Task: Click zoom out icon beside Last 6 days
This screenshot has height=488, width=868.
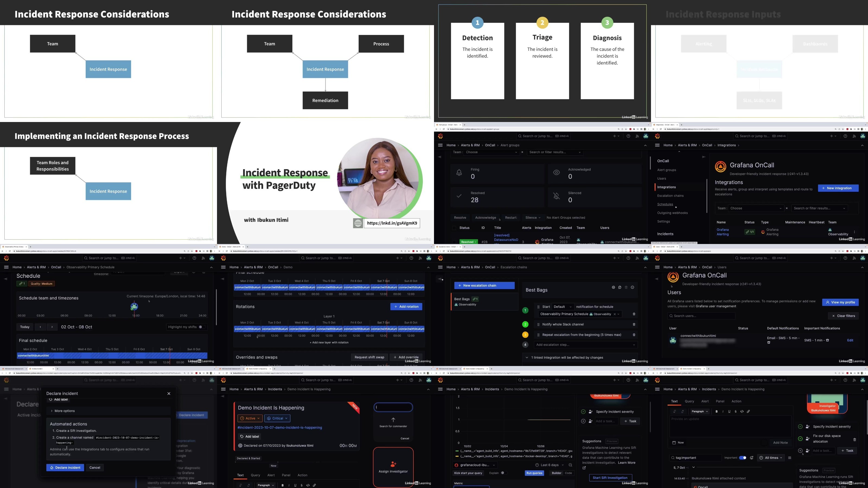Action: (x=570, y=465)
